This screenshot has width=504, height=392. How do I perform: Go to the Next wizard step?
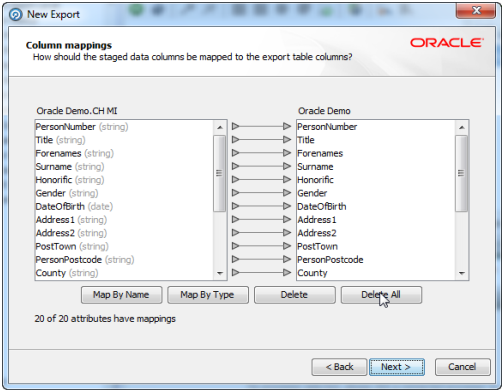pos(397,367)
